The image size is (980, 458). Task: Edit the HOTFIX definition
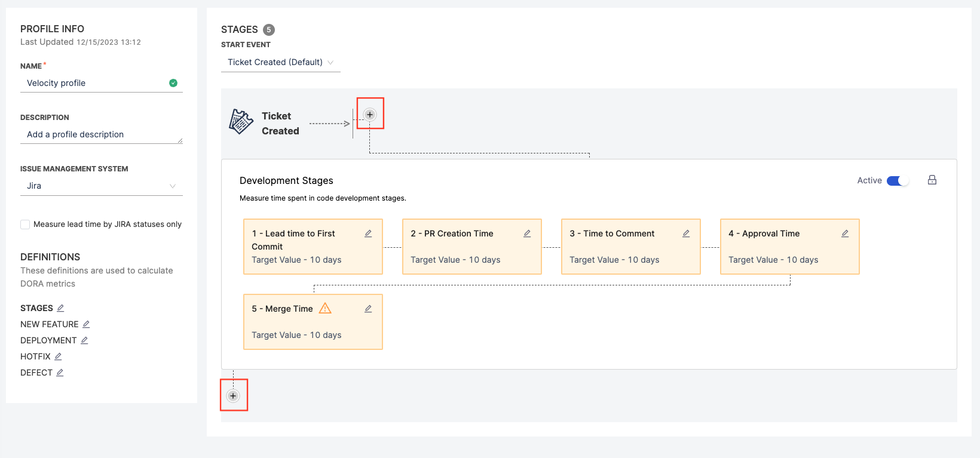[x=58, y=356]
